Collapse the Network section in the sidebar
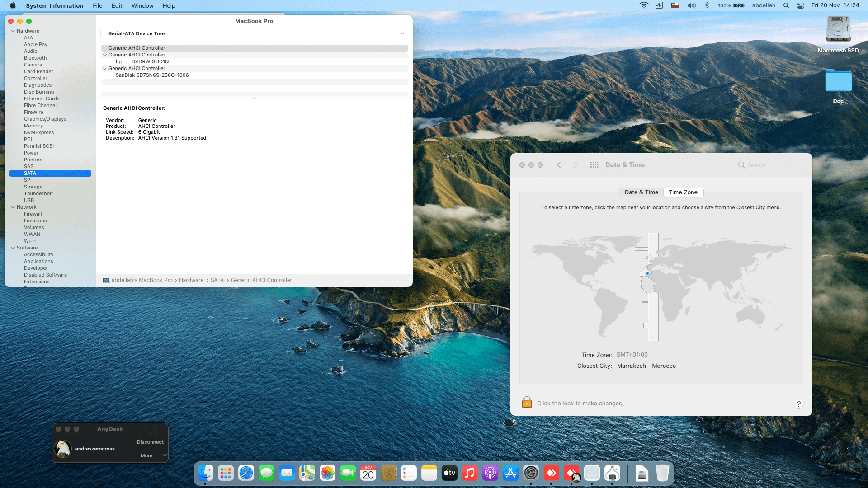Viewport: 868px width, 488px height. point(13,207)
